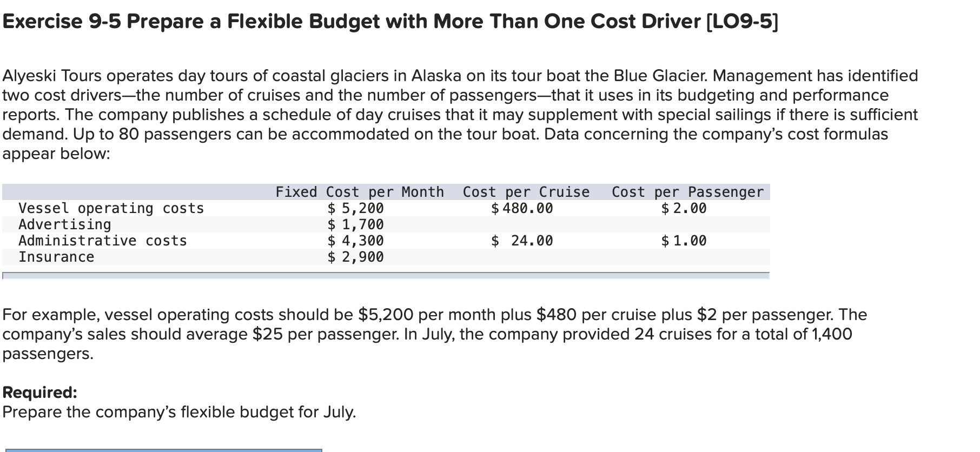Click the $480.00 cost per cruise cell
Screen dimensions: 980x452
coord(522,208)
